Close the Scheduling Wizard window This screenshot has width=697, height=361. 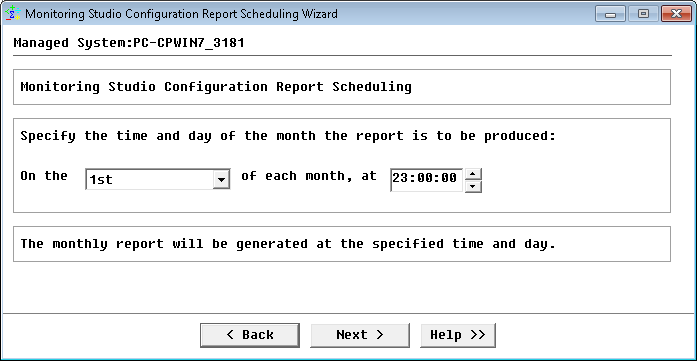click(676, 14)
